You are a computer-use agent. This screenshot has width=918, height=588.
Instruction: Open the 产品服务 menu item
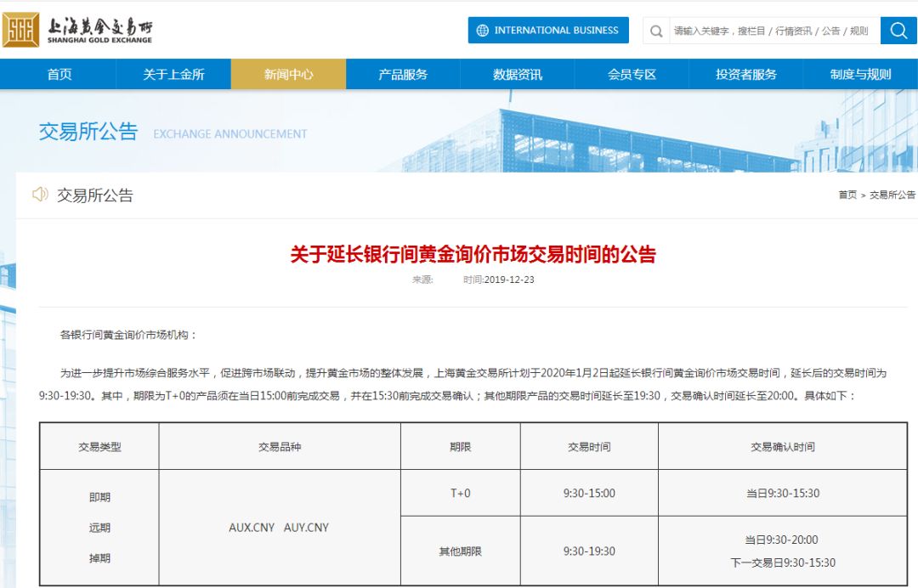point(403,75)
